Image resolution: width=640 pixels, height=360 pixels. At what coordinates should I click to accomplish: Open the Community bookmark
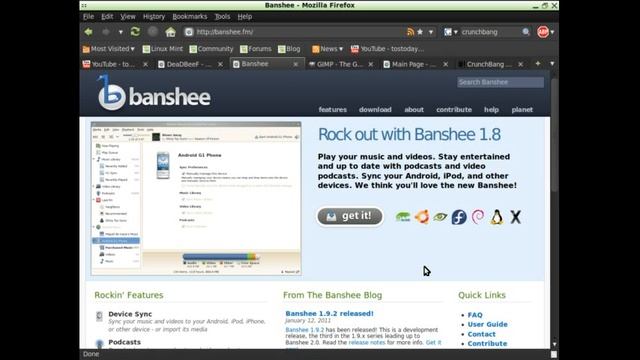point(211,49)
